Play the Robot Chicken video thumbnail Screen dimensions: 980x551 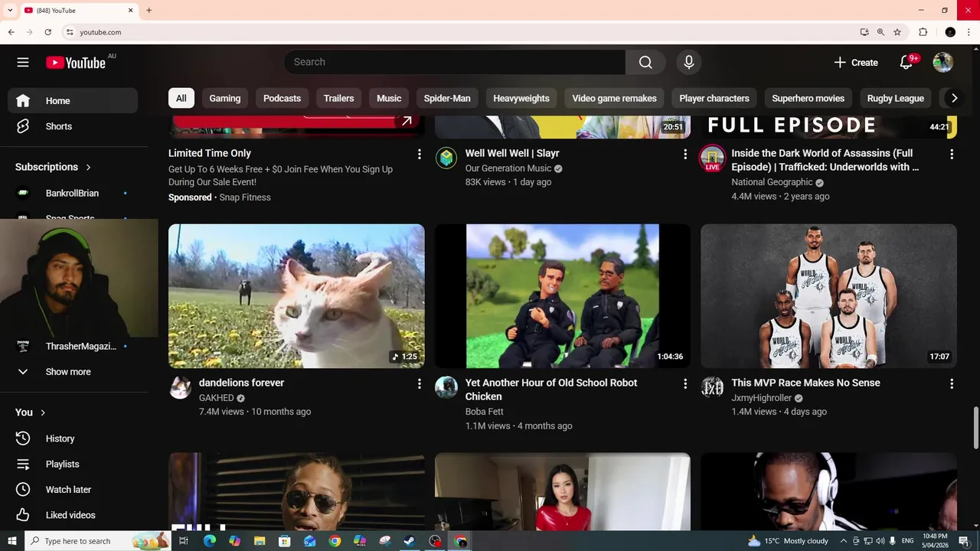click(563, 296)
